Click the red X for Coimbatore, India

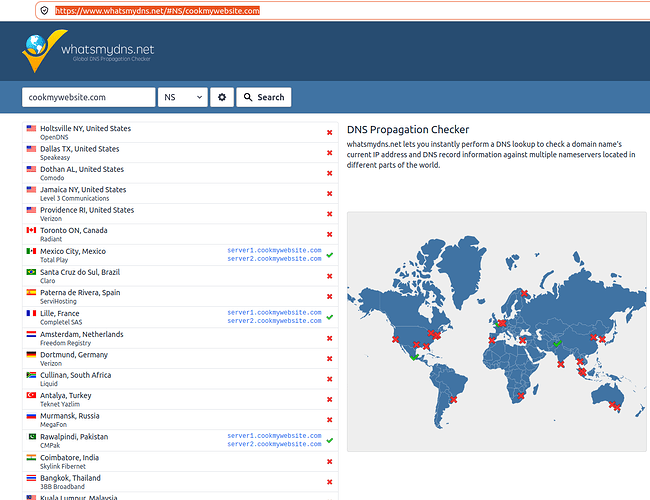pyautogui.click(x=330, y=461)
